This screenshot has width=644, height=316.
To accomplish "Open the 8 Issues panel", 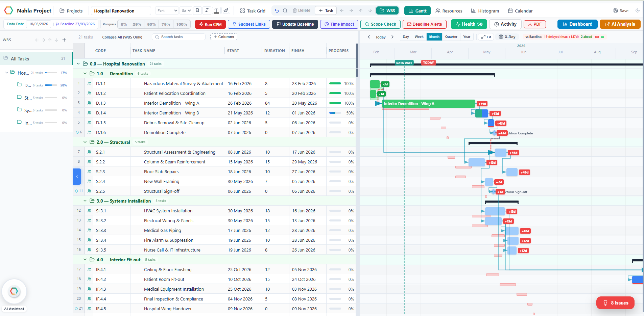I will pos(615,303).
